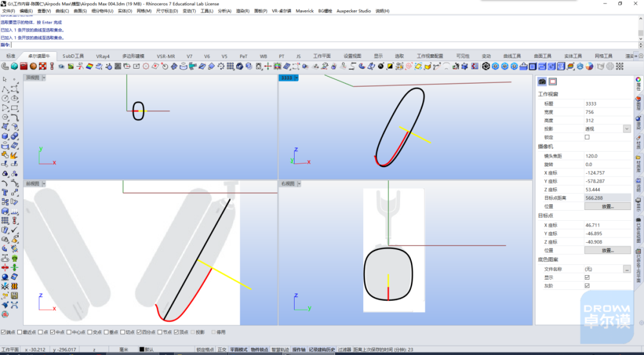Select the text T tool in left toolbar
Viewport: 644px width, 355px height.
tap(5, 192)
